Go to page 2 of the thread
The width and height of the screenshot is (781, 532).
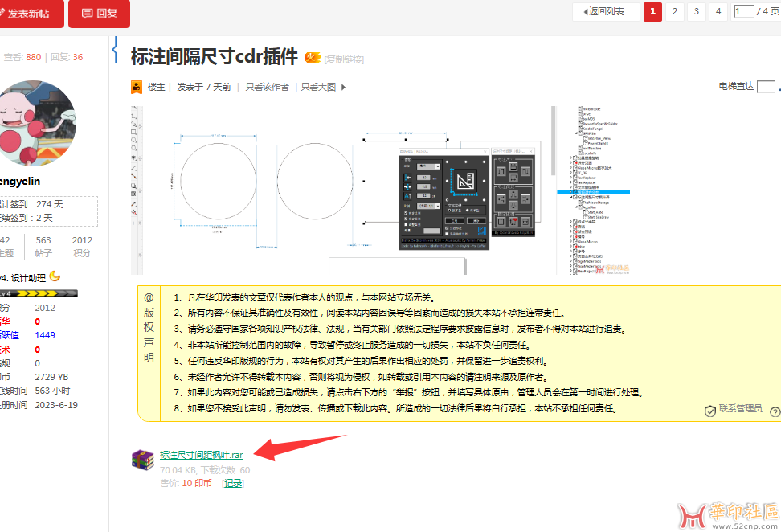pyautogui.click(x=675, y=11)
